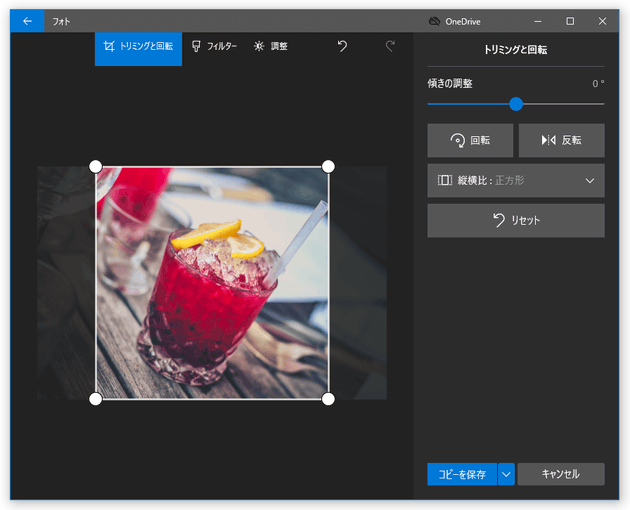Click the redo arrow icon

coord(390,46)
